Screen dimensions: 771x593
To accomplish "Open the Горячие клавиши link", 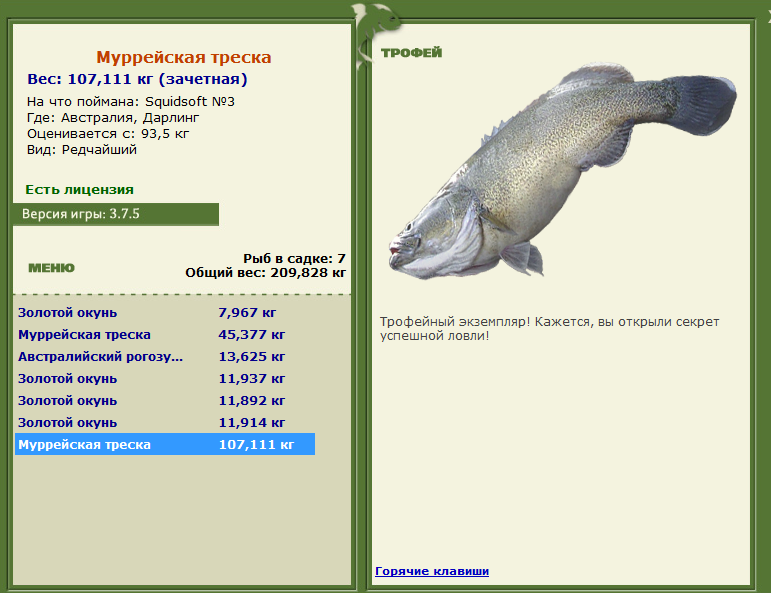I will pos(432,571).
